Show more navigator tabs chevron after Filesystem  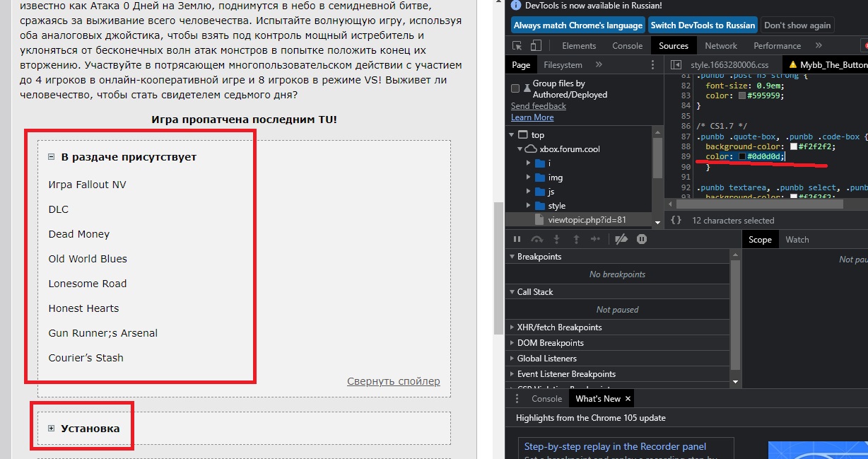tap(599, 65)
